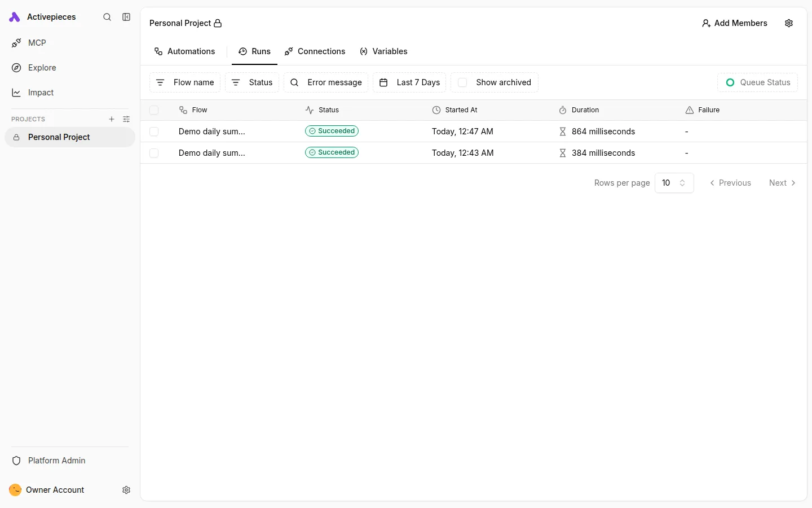Select checkbox for the 12:47 AM run
This screenshot has height=508, width=812.
pos(154,132)
